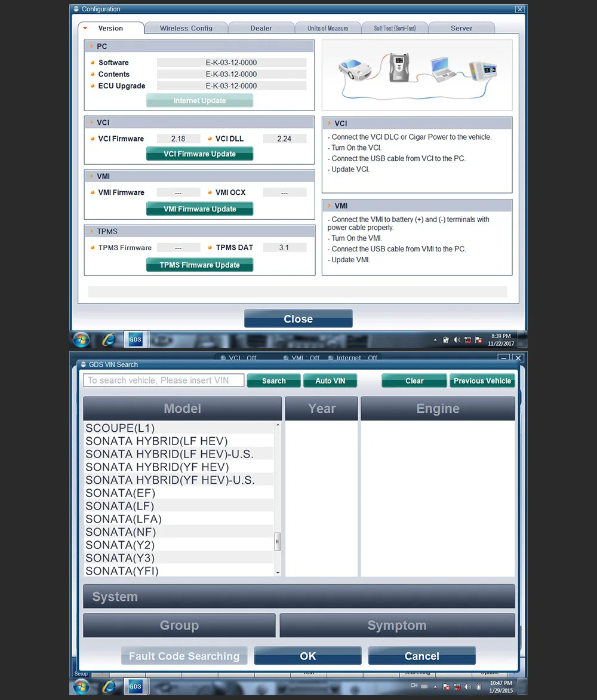Launch Internet Explorer from the 10:47 PM taskbar

point(109,686)
